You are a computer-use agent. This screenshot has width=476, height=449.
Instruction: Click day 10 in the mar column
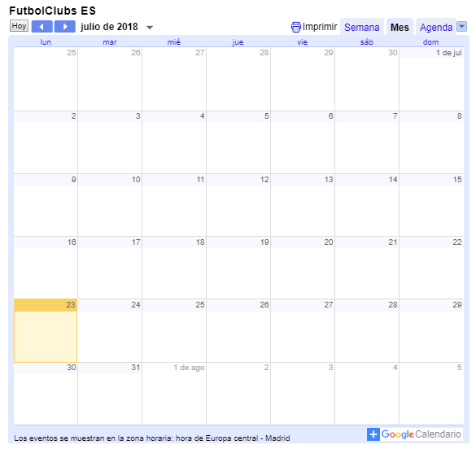110,205
